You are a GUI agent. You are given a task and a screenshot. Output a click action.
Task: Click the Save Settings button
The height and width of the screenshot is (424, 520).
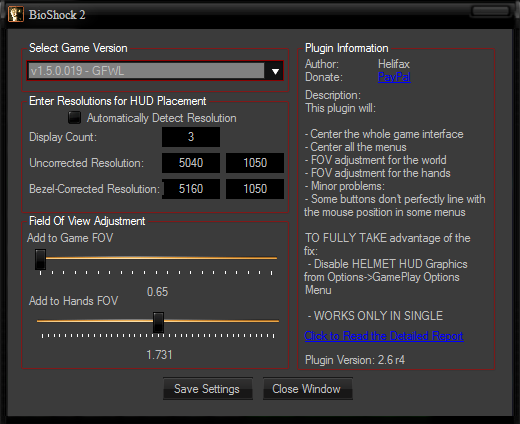[x=208, y=389]
